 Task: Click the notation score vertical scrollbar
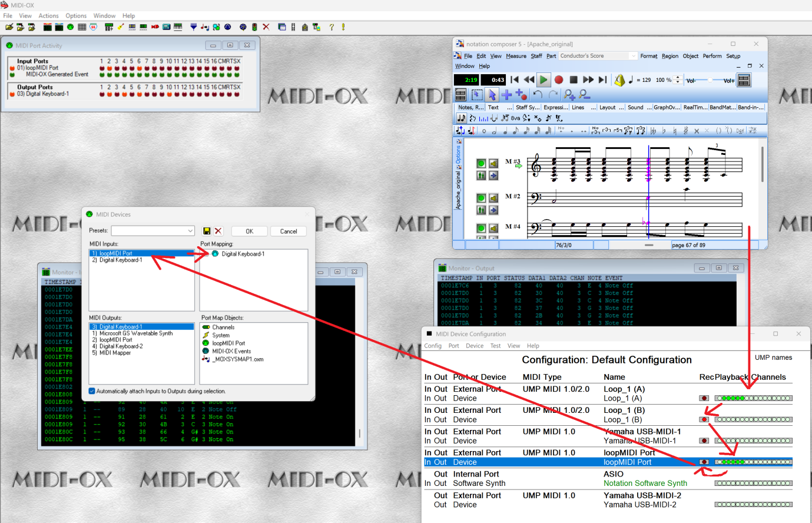pos(763,165)
